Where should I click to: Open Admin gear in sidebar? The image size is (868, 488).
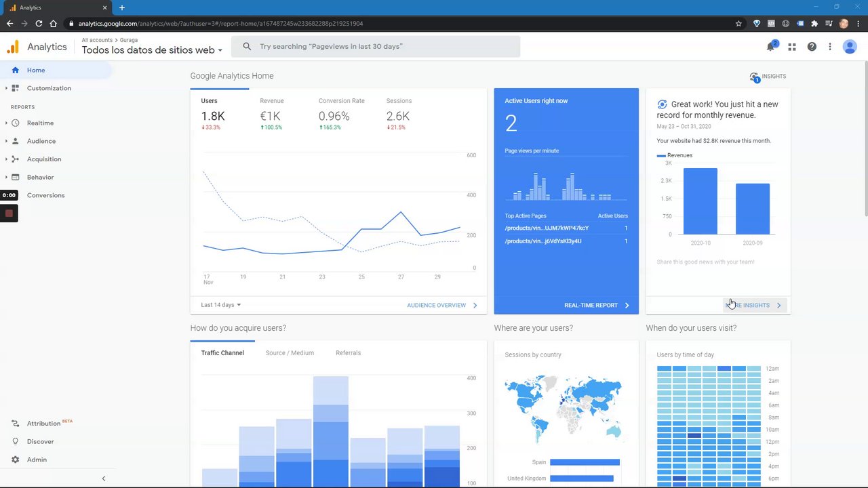point(15,460)
